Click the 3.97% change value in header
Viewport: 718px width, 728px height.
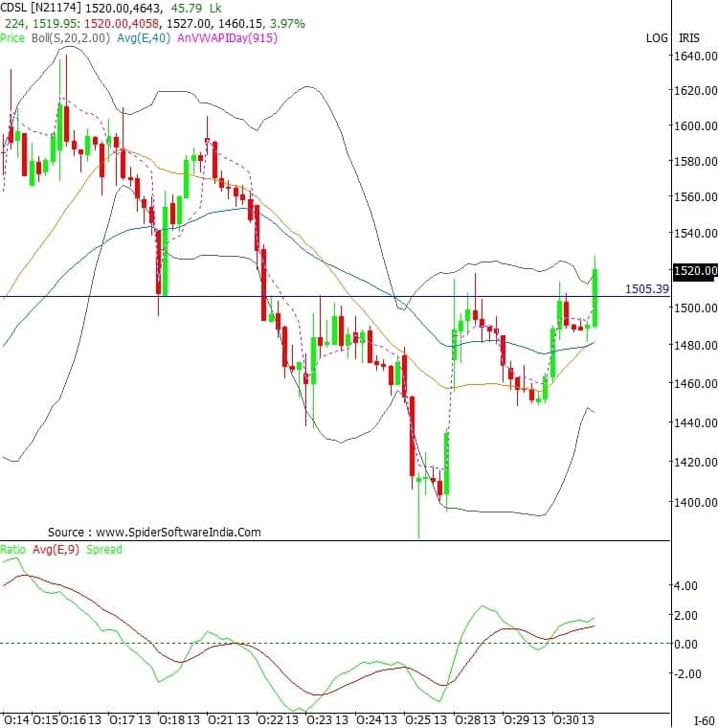[x=288, y=23]
